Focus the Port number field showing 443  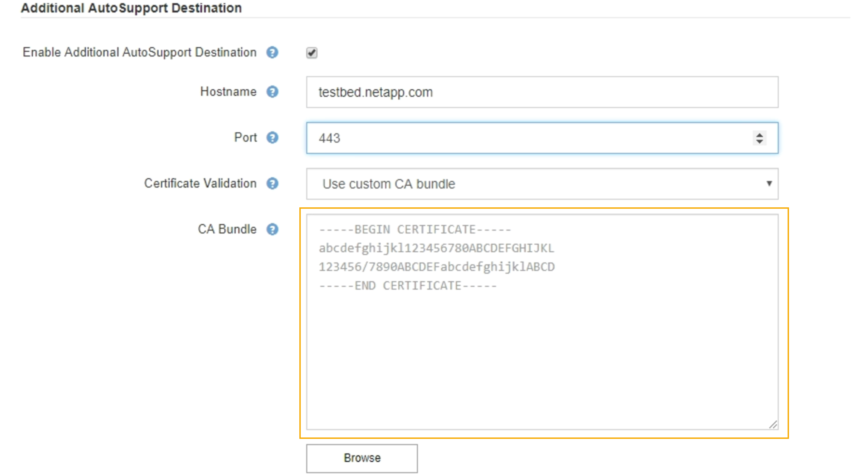(x=526, y=138)
